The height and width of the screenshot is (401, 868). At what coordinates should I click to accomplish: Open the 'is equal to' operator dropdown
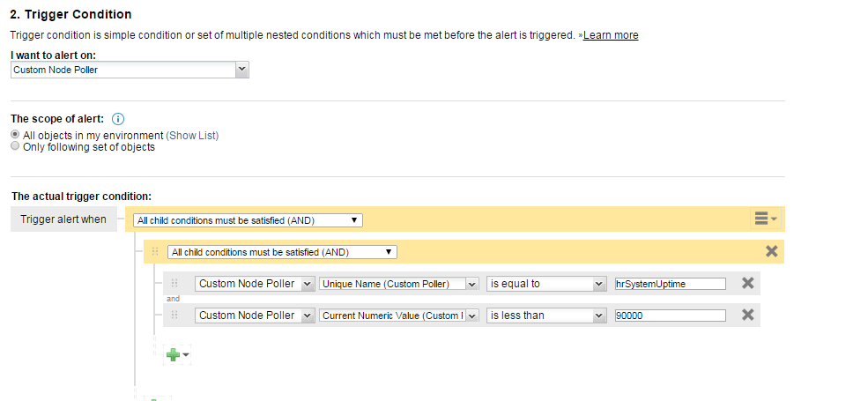pyautogui.click(x=545, y=284)
